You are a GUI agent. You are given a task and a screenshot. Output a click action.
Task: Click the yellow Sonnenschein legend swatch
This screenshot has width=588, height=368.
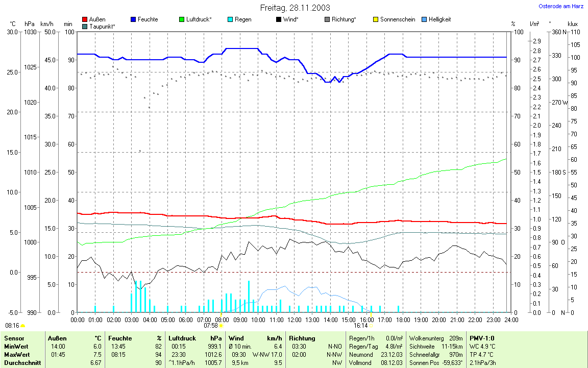coord(376,19)
